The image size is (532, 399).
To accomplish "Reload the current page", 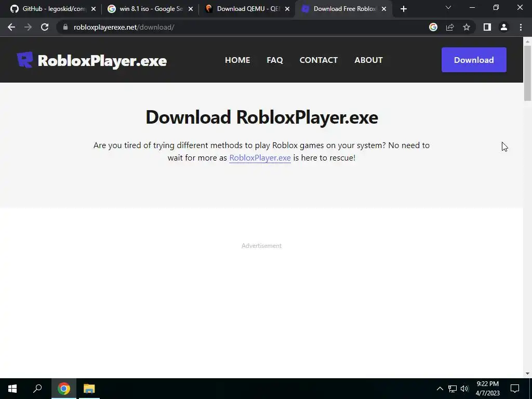I will pos(45,27).
